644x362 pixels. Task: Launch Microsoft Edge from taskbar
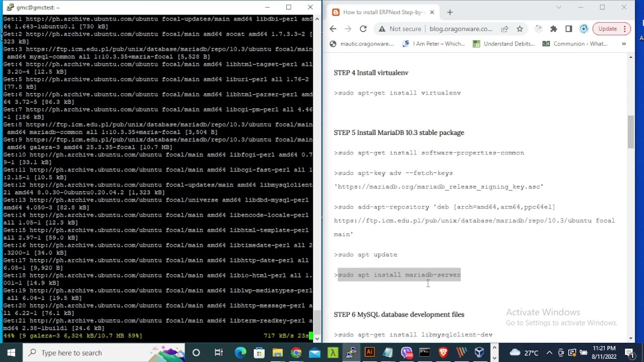(x=240, y=352)
